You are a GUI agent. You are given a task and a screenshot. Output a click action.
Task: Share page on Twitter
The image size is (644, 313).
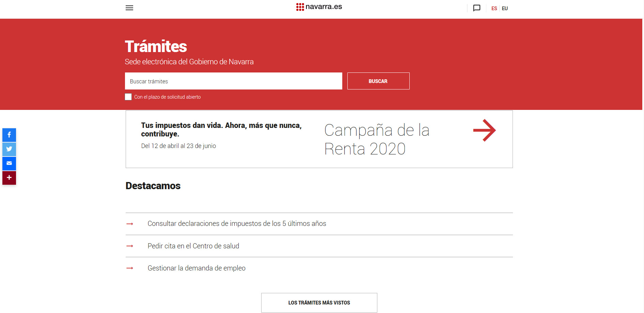[9, 149]
